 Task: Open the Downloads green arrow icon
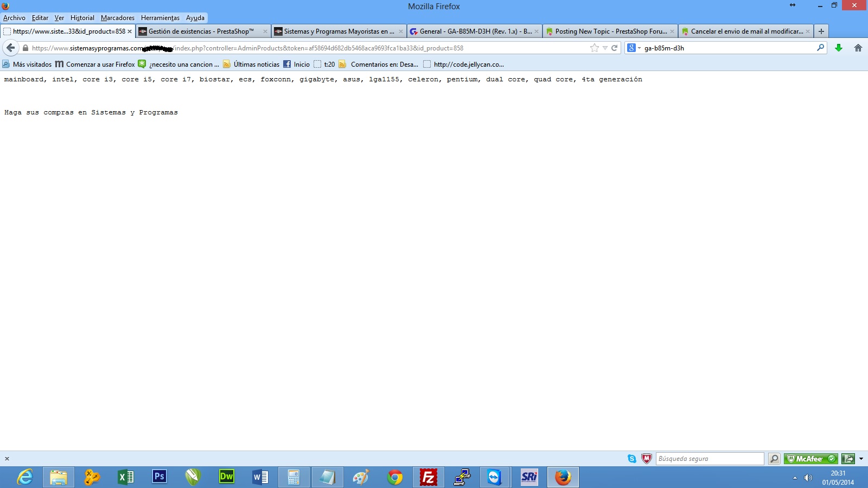[839, 48]
